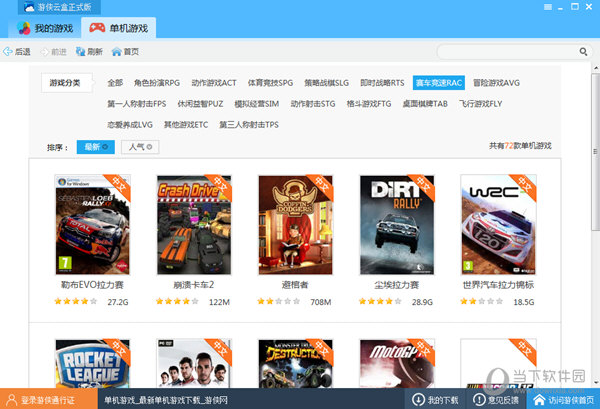
Task: Sort games by popularity (人气)
Action: coord(140,147)
